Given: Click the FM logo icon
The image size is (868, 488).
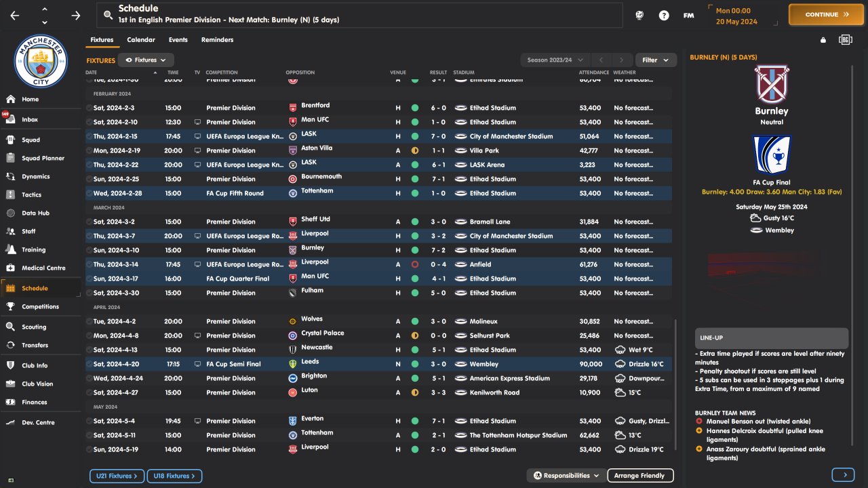Looking at the screenshot, I should click(688, 15).
